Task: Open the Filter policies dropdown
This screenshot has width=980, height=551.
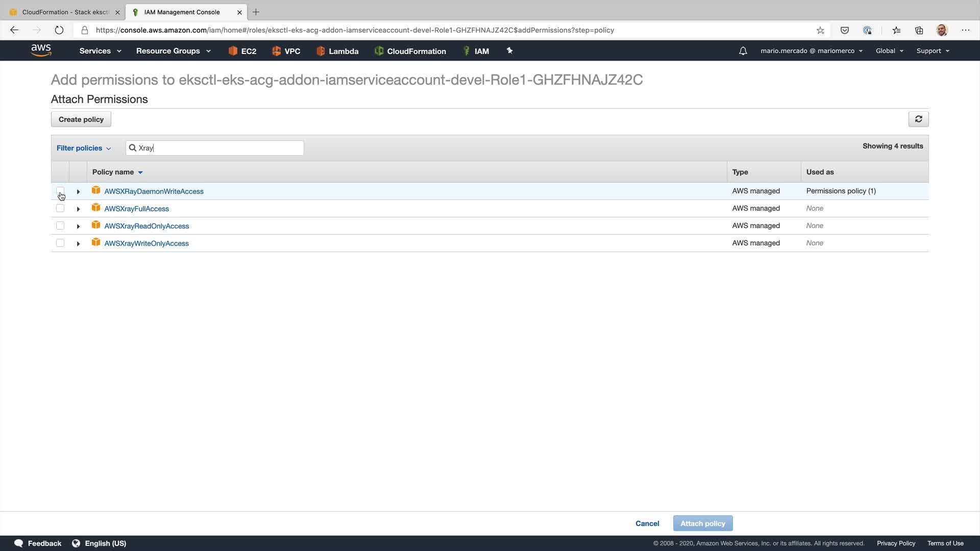Action: point(84,148)
